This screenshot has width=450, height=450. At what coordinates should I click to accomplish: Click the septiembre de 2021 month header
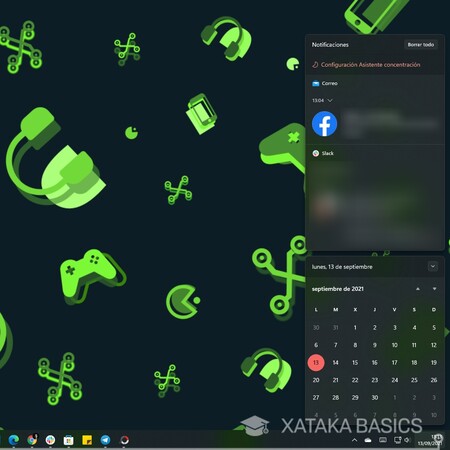pyautogui.click(x=338, y=289)
